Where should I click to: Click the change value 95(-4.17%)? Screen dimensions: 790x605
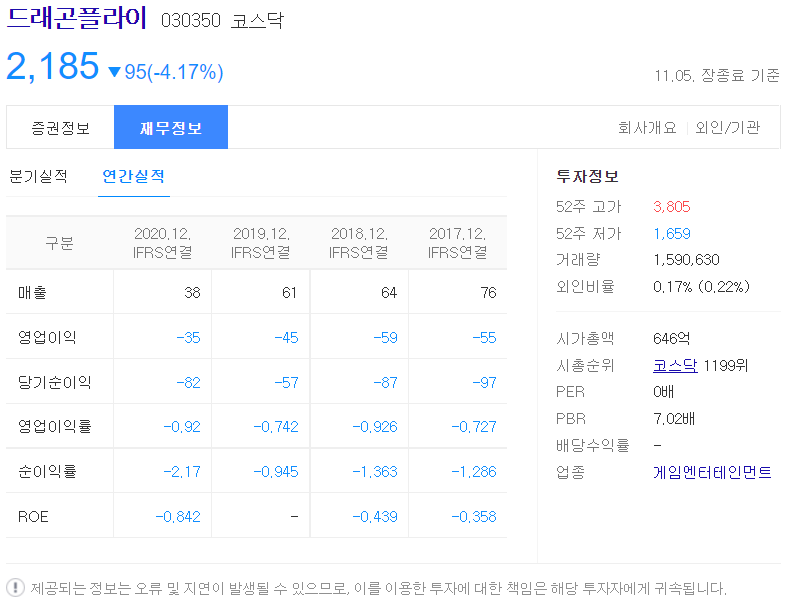click(x=174, y=72)
